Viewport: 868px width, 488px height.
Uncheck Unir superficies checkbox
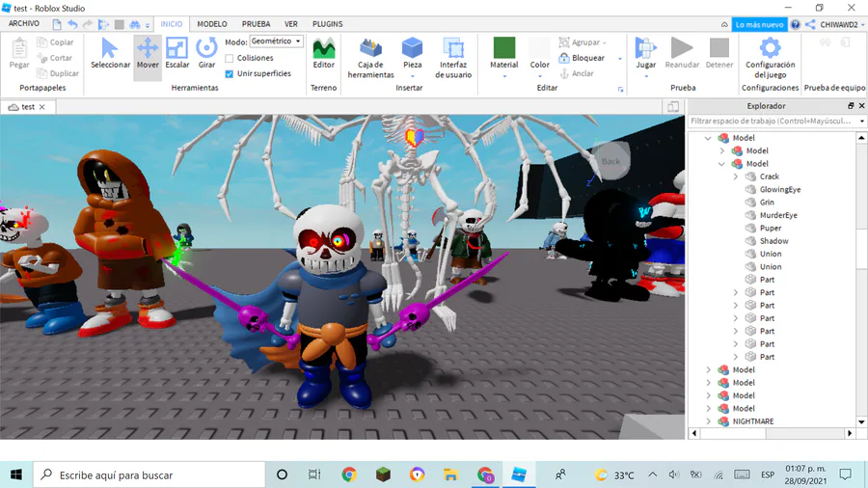[230, 73]
